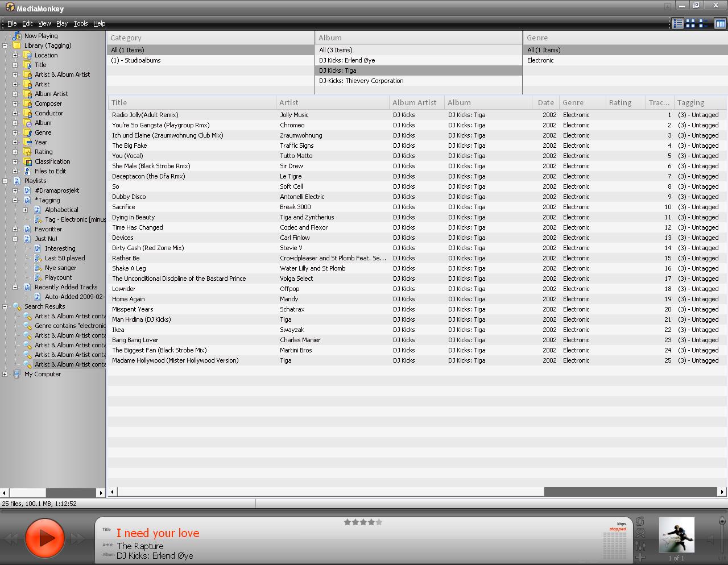Click the MediaMonkey logo in title bar

tap(10, 7)
